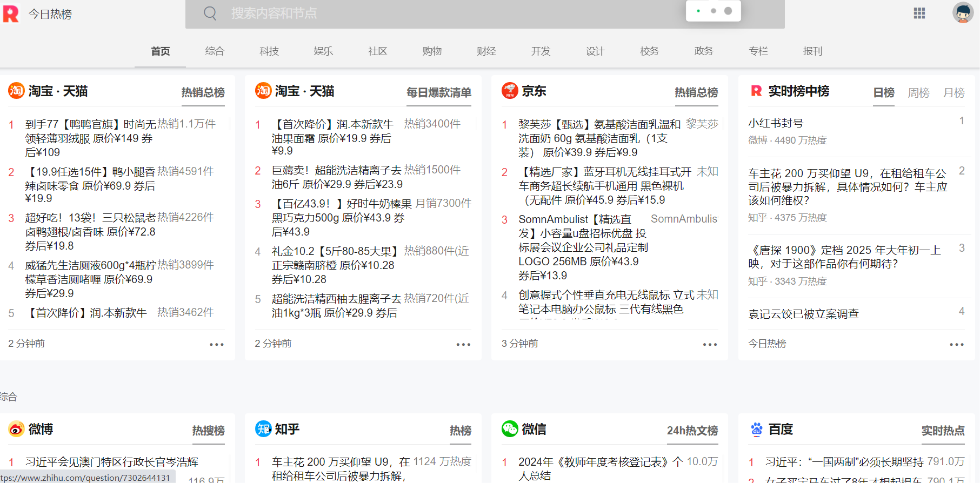Open 小红书封号 hot topic
This screenshot has height=483, width=980.
[776, 123]
